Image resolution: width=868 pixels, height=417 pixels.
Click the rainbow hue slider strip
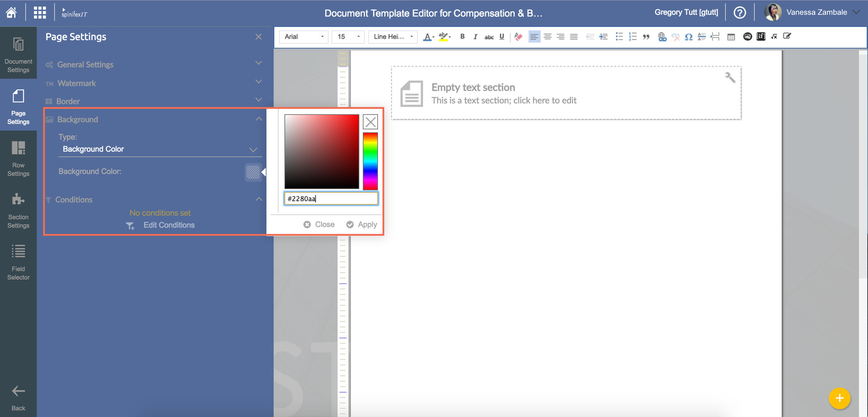tap(370, 161)
